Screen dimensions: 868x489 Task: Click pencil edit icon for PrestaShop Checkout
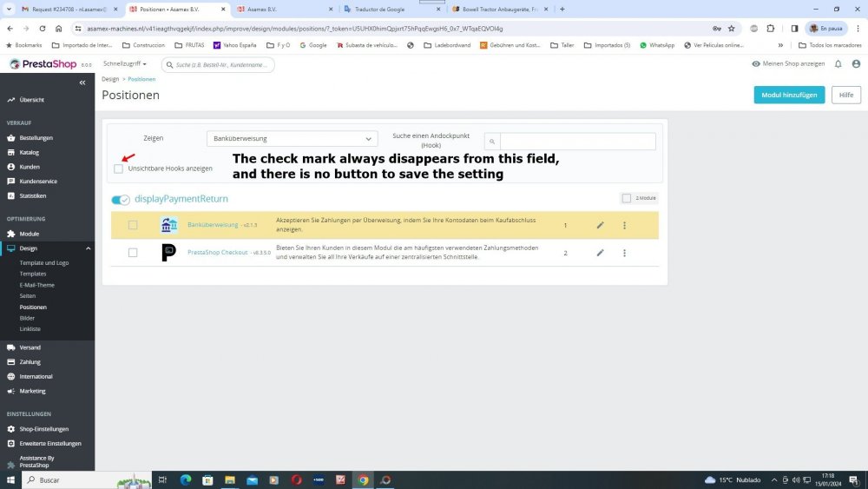[600, 253]
